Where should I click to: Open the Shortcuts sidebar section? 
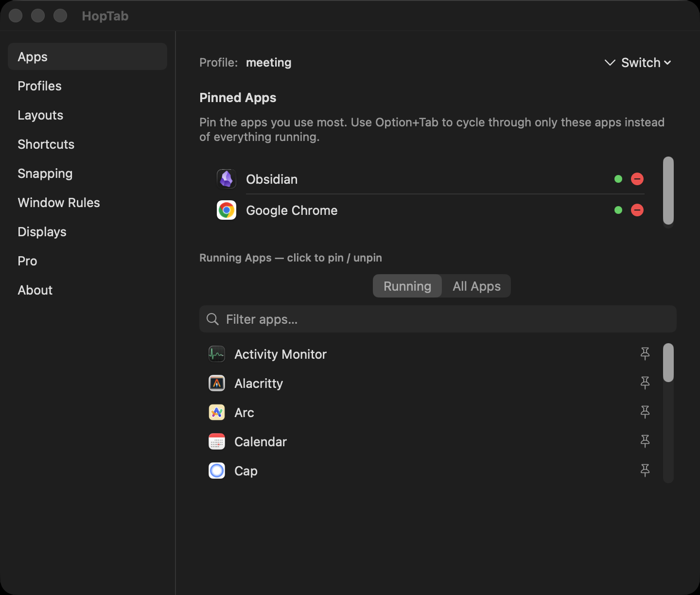click(87, 144)
